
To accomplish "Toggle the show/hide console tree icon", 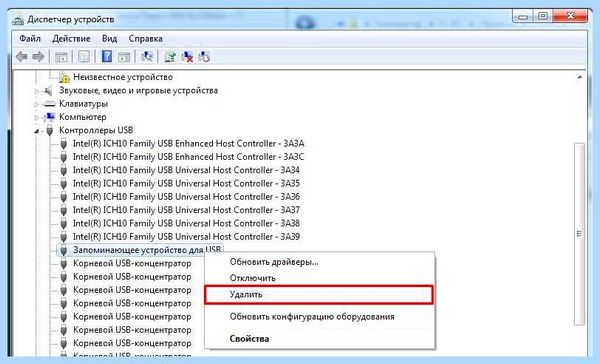I will [x=61, y=57].
